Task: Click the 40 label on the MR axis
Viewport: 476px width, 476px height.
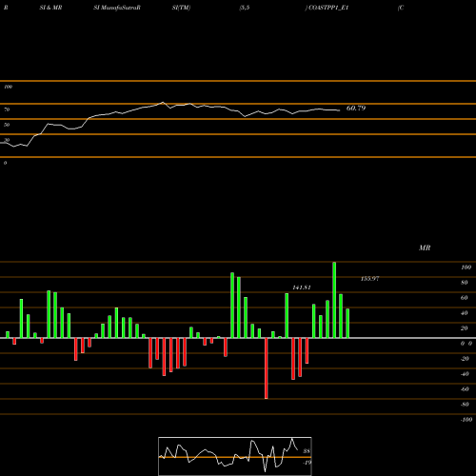Action: 465,313
